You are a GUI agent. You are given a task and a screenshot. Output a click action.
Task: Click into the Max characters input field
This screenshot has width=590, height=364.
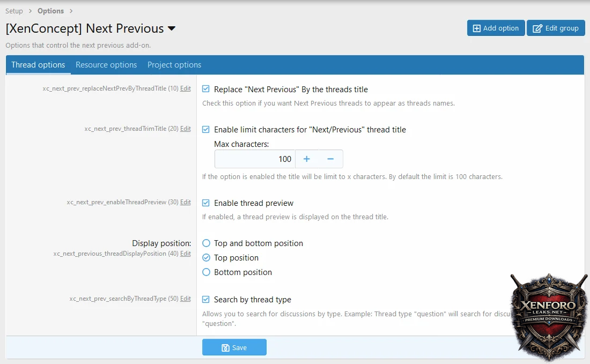pos(255,159)
